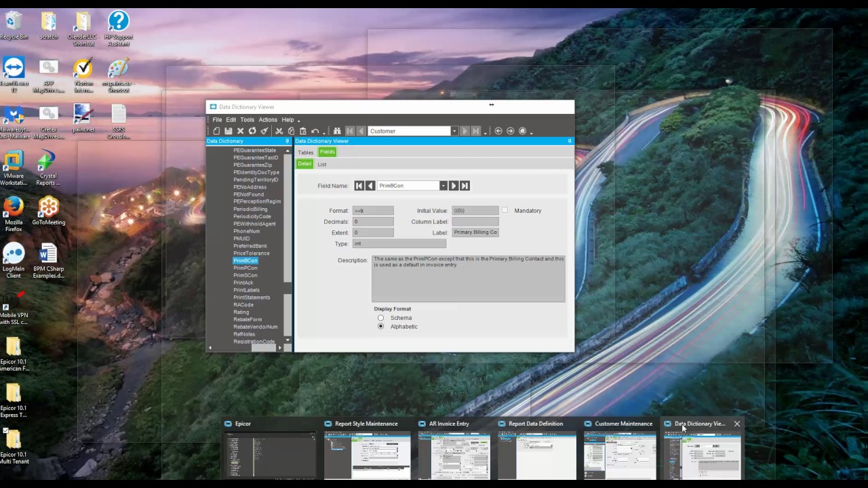Screen dimensions: 868x488
Task: Open GoToMeeting desktop icon
Action: 48,211
